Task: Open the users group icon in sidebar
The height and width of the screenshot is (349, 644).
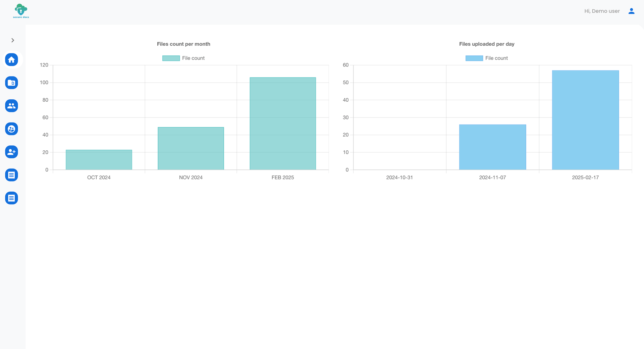Action: (11, 106)
